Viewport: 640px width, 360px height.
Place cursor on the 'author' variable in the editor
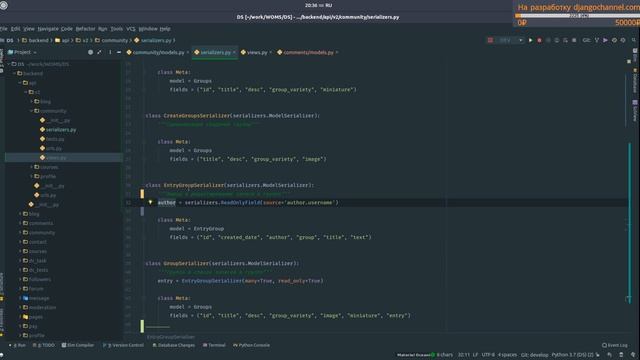click(x=167, y=202)
